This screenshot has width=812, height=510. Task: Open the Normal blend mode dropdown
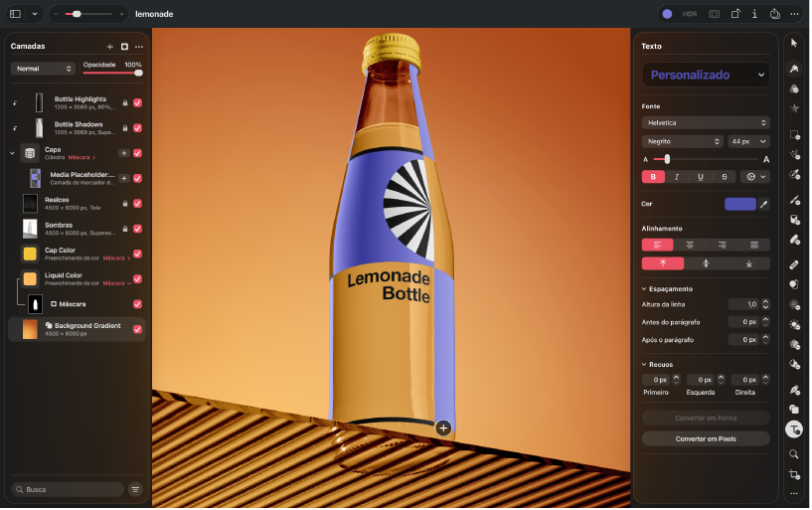(x=44, y=69)
